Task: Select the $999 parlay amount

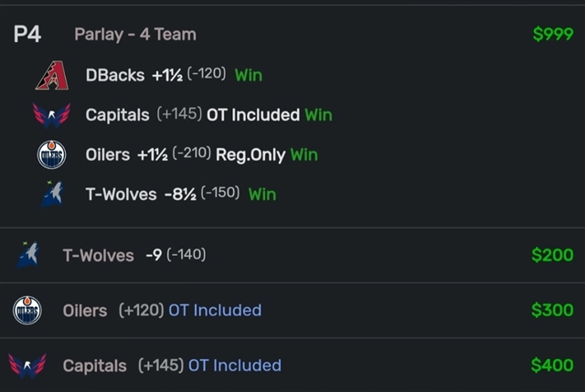Action: click(x=553, y=34)
